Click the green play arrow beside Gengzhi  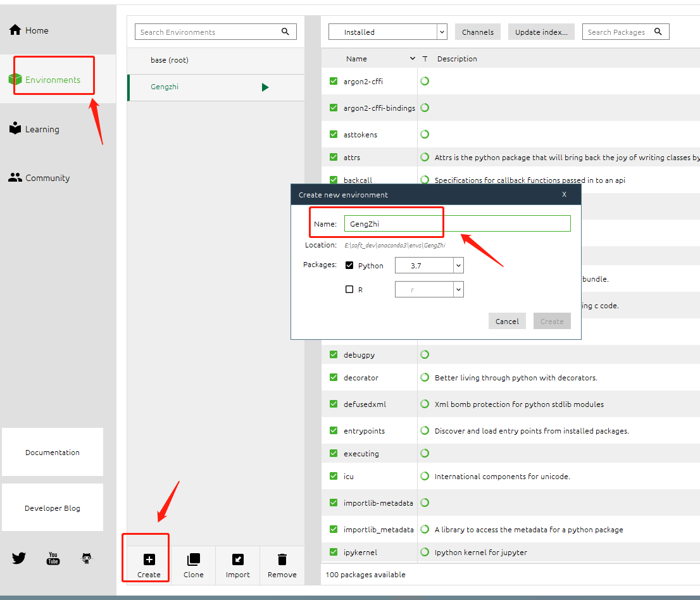(x=265, y=87)
